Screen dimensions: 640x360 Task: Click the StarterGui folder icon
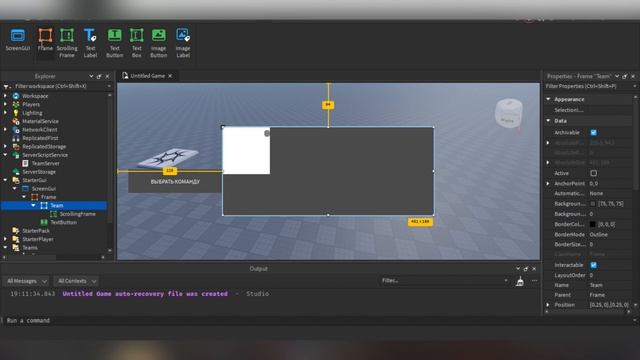pyautogui.click(x=16, y=180)
